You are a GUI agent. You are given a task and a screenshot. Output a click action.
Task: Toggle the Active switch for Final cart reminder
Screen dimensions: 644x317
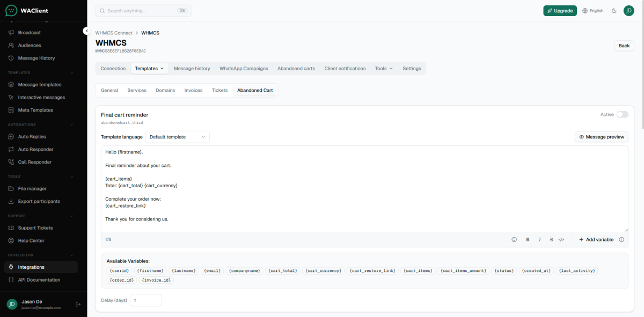click(622, 114)
